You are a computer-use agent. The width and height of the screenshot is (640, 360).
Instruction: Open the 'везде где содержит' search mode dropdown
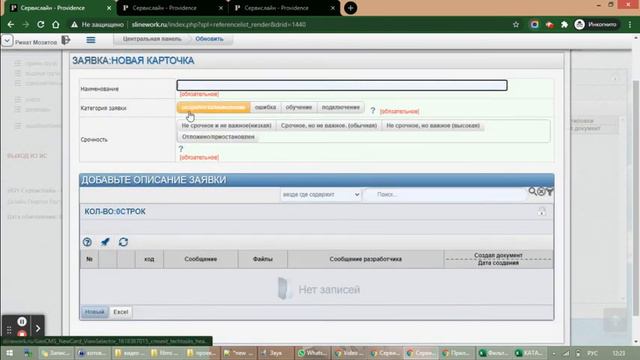point(321,194)
